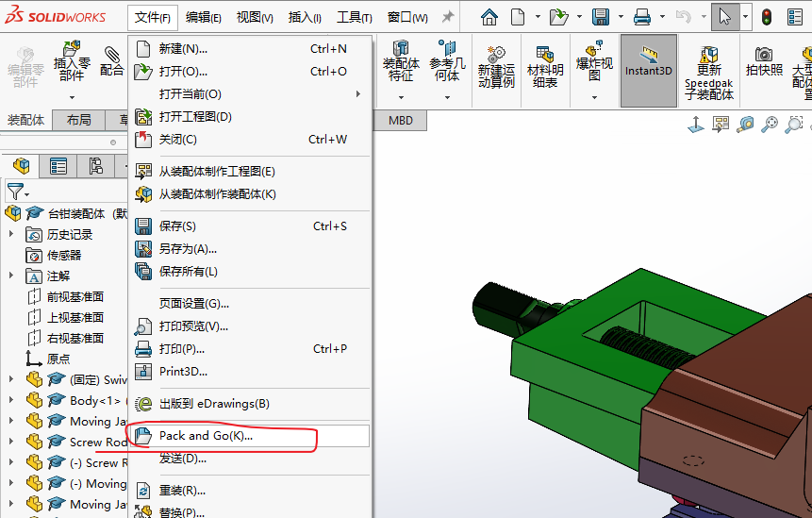Open the FeatureManager design tree tab
This screenshot has width=812, height=518.
(22, 166)
